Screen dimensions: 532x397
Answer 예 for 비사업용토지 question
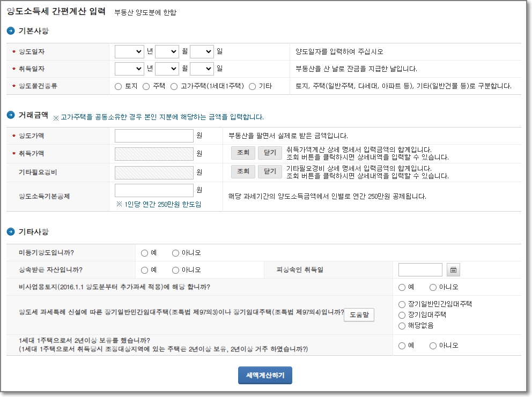tap(402, 288)
